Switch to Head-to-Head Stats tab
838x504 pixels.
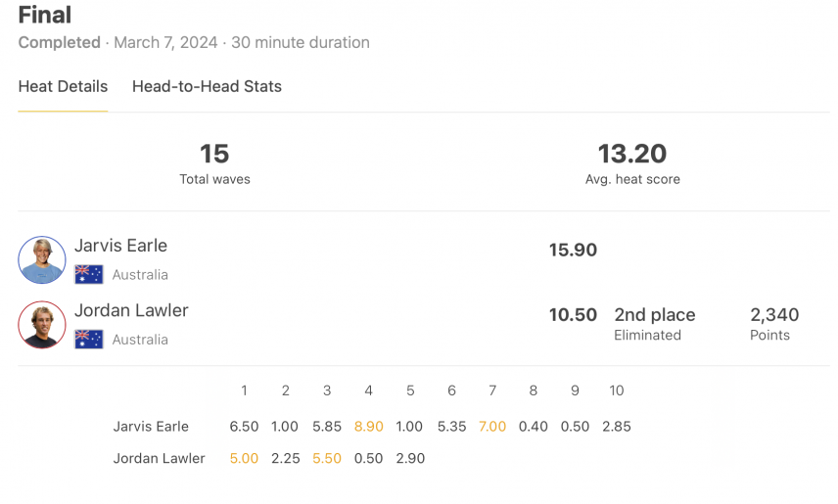tap(207, 86)
